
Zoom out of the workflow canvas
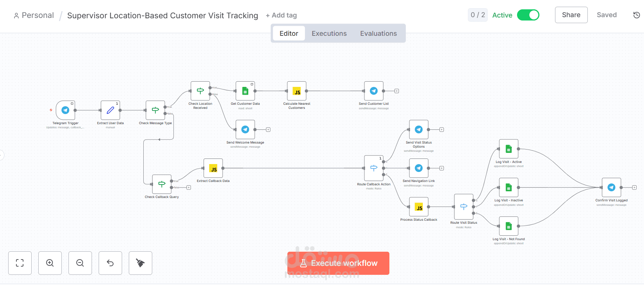point(80,263)
